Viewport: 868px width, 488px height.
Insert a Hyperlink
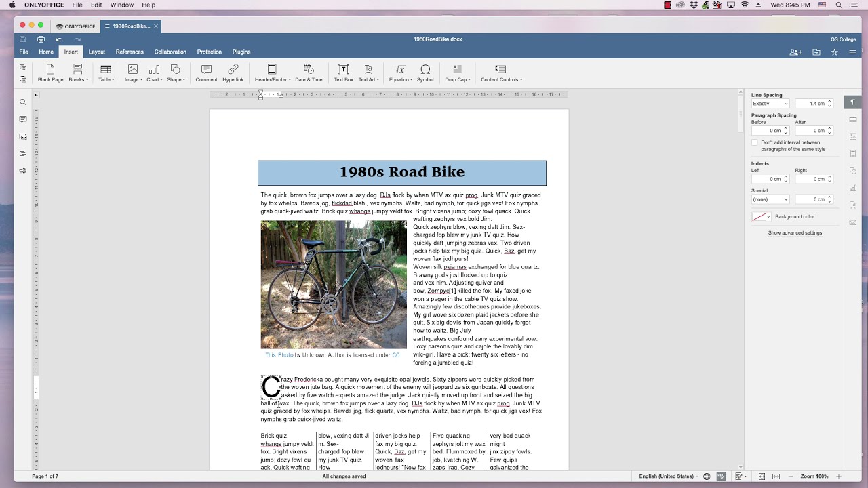[233, 73]
